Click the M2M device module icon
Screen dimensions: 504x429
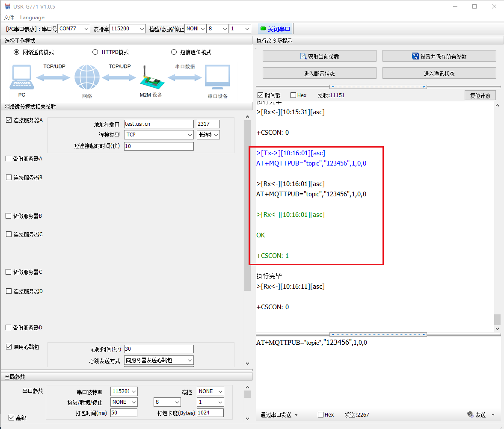pyautogui.click(x=151, y=78)
